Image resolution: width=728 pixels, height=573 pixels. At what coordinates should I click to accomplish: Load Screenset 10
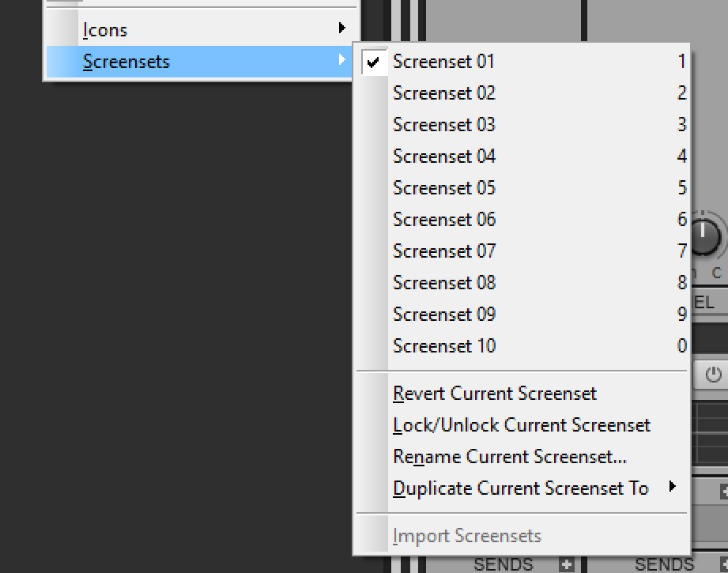tap(443, 345)
